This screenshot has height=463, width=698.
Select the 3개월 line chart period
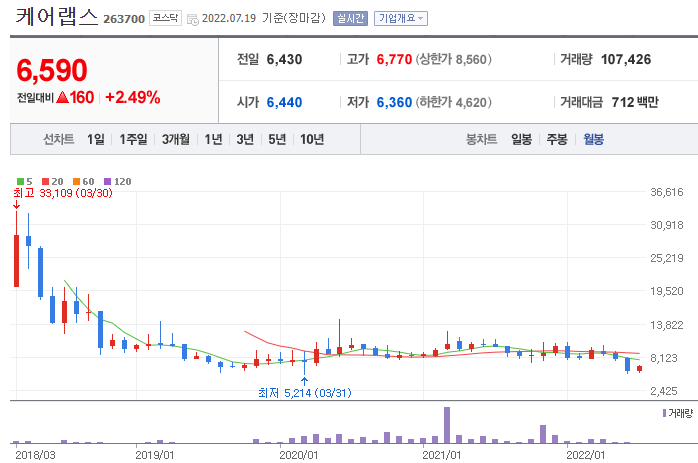click(175, 139)
